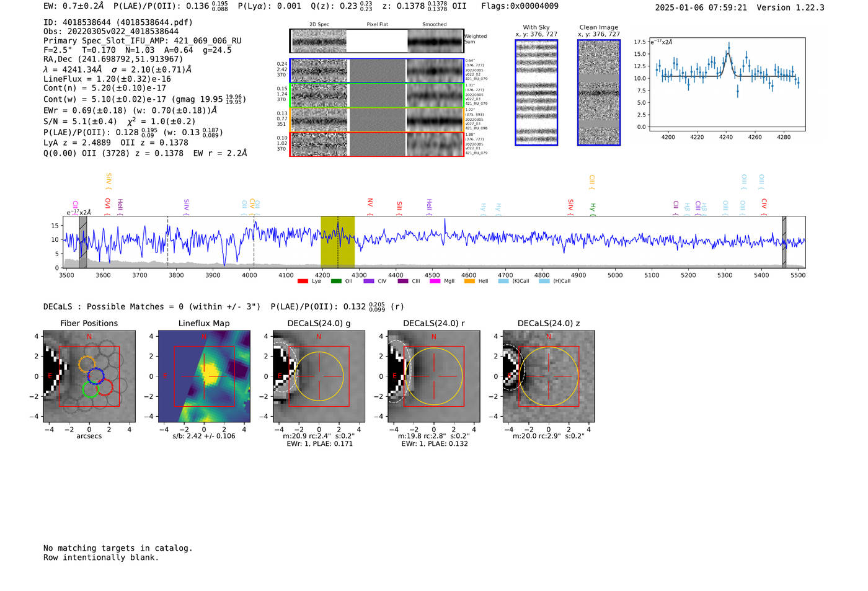Click the blue-bordered fiber 2D spec row
Screen dimensions: 868x591
[x=377, y=71]
